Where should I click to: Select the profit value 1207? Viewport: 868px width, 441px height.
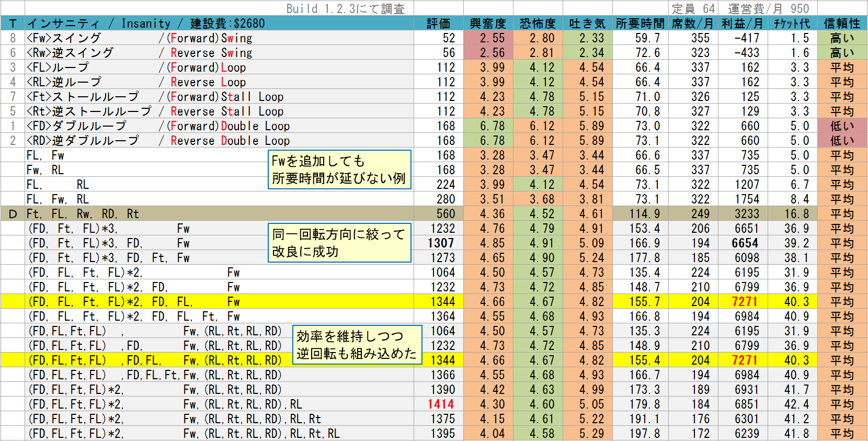tap(747, 185)
